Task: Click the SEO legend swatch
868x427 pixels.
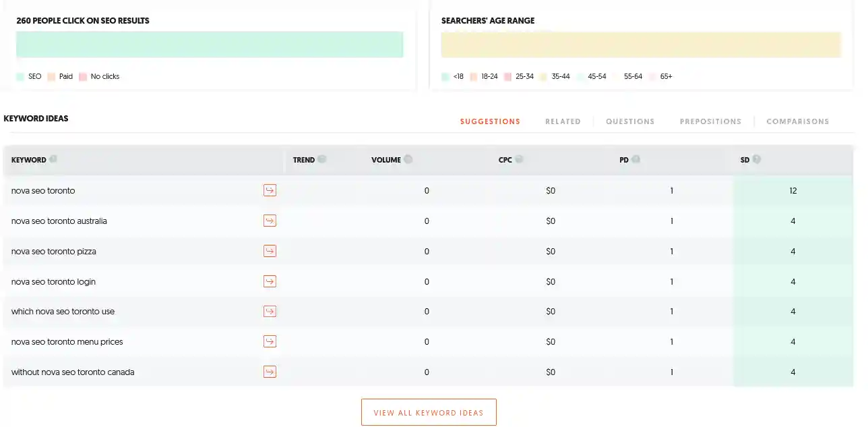Action: coord(20,77)
